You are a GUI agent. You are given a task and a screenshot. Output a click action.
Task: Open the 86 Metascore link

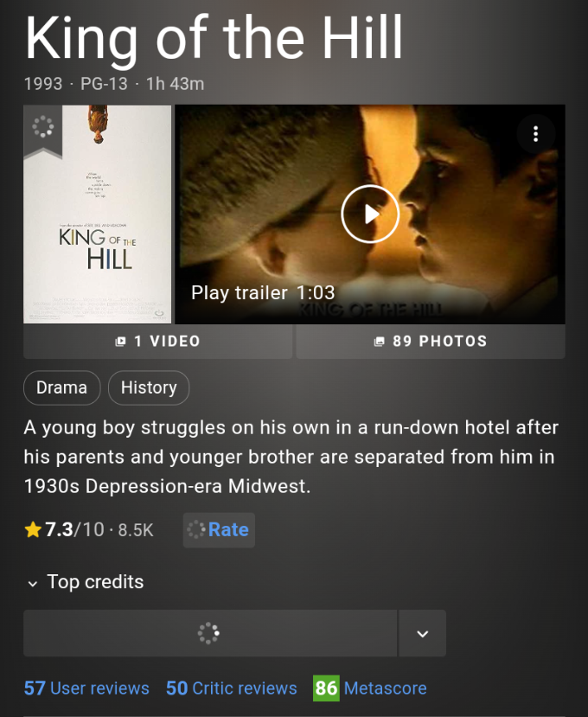point(370,688)
